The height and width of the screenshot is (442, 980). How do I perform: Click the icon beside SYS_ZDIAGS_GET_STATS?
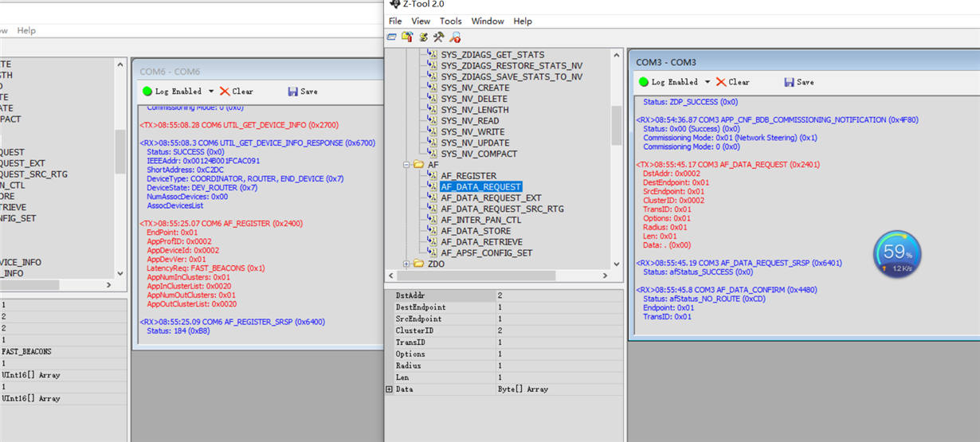[x=433, y=54]
